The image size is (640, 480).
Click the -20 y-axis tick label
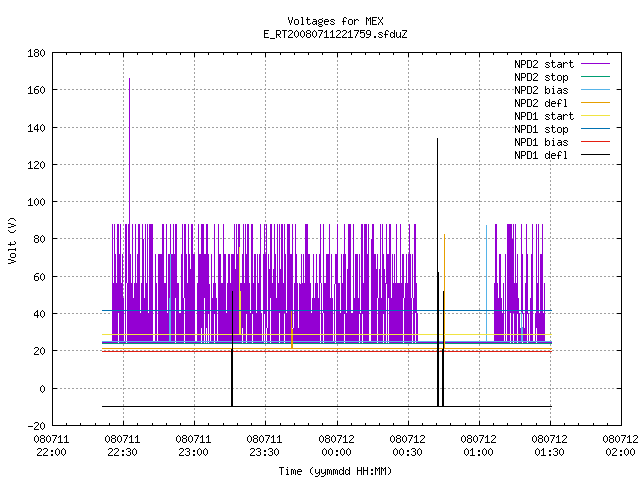tap(36, 426)
